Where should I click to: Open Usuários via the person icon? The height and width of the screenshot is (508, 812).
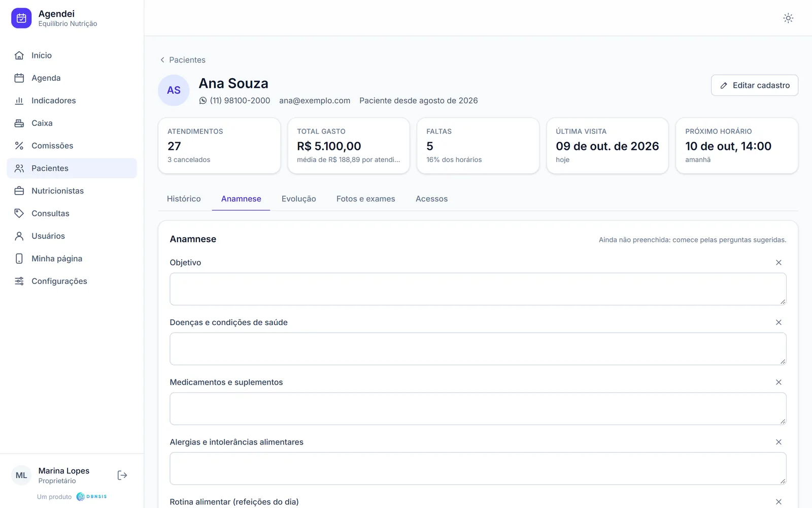pos(19,236)
